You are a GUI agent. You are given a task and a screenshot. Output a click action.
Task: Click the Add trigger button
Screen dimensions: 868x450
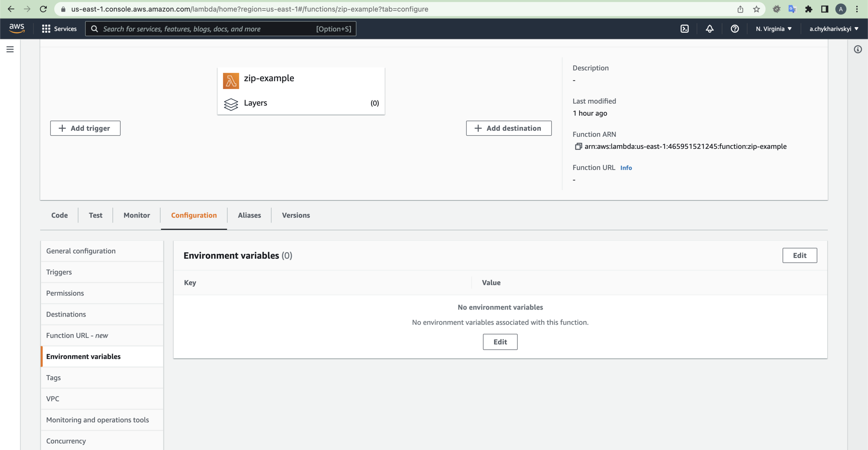pyautogui.click(x=85, y=128)
